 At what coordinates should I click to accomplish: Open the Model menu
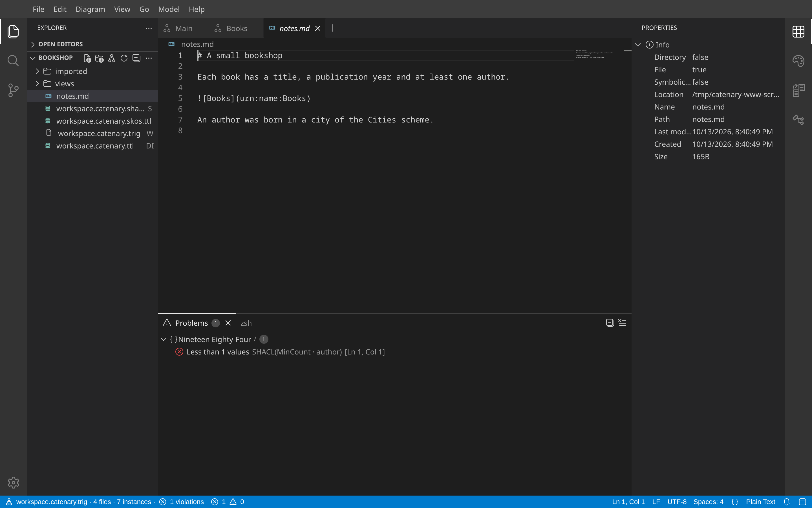[169, 9]
